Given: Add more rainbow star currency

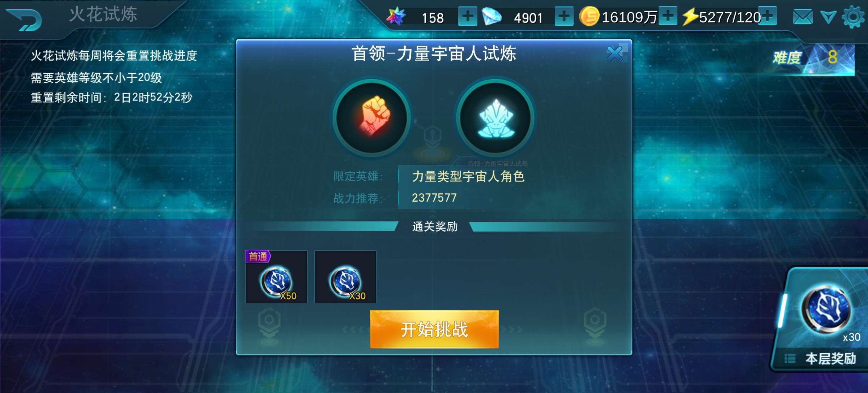Looking at the screenshot, I should 468,17.
